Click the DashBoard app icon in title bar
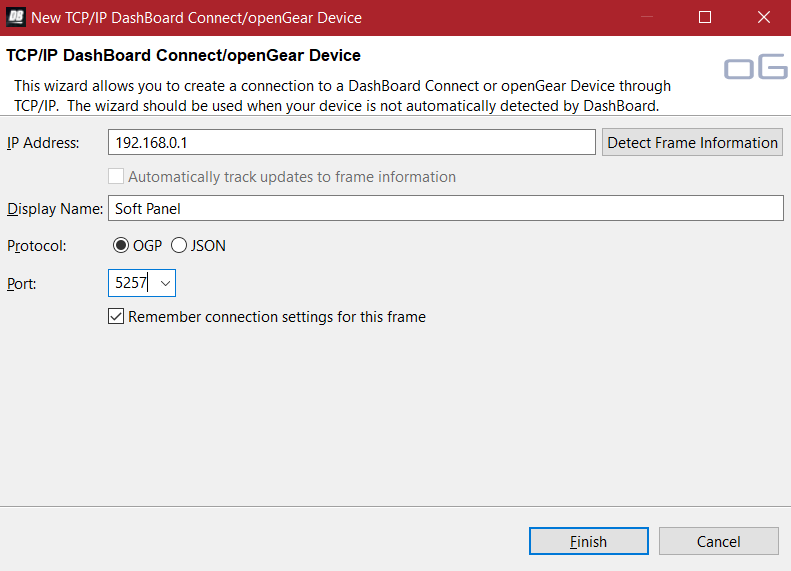Image resolution: width=791 pixels, height=571 pixels. 16,17
